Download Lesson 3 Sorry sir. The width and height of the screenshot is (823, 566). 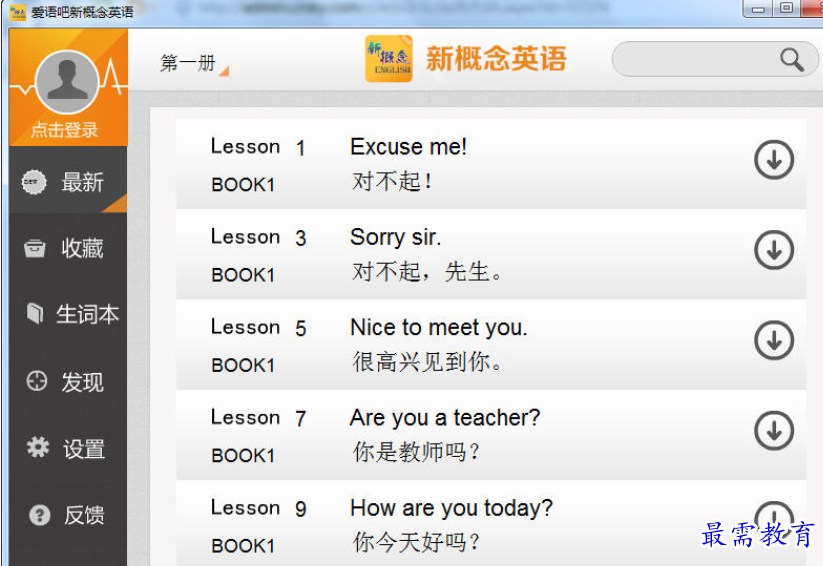pyautogui.click(x=774, y=250)
